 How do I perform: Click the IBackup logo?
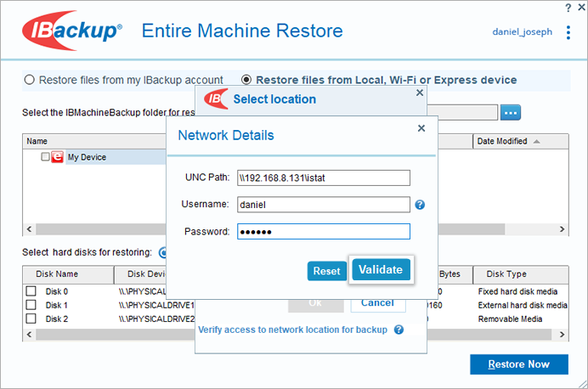pos(72,31)
